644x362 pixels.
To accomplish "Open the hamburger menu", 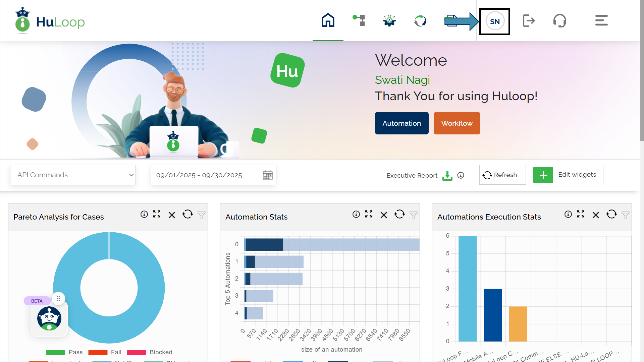I will click(601, 20).
